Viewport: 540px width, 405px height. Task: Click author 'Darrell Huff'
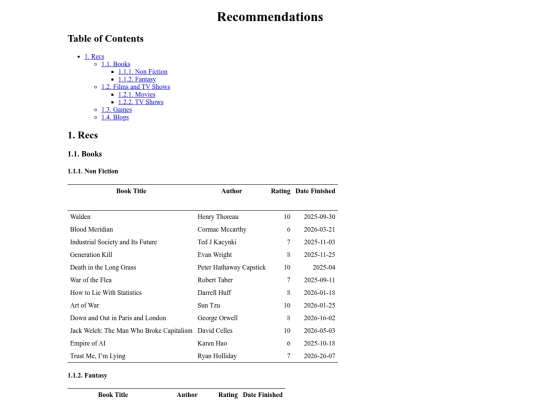(x=214, y=293)
